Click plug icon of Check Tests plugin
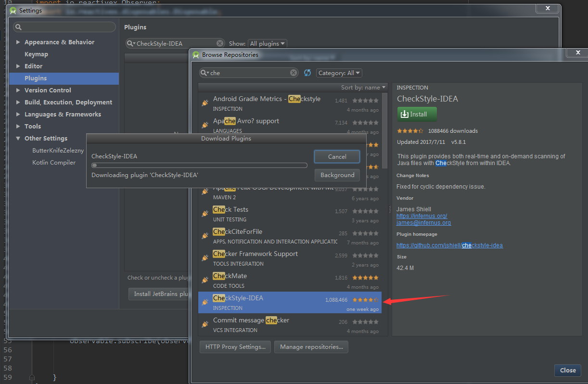The image size is (588, 384). click(205, 214)
